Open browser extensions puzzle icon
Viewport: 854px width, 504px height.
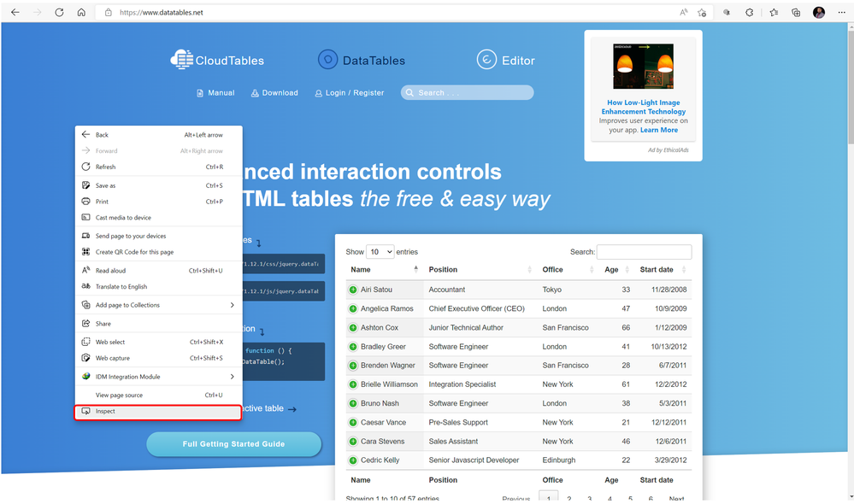coord(750,12)
